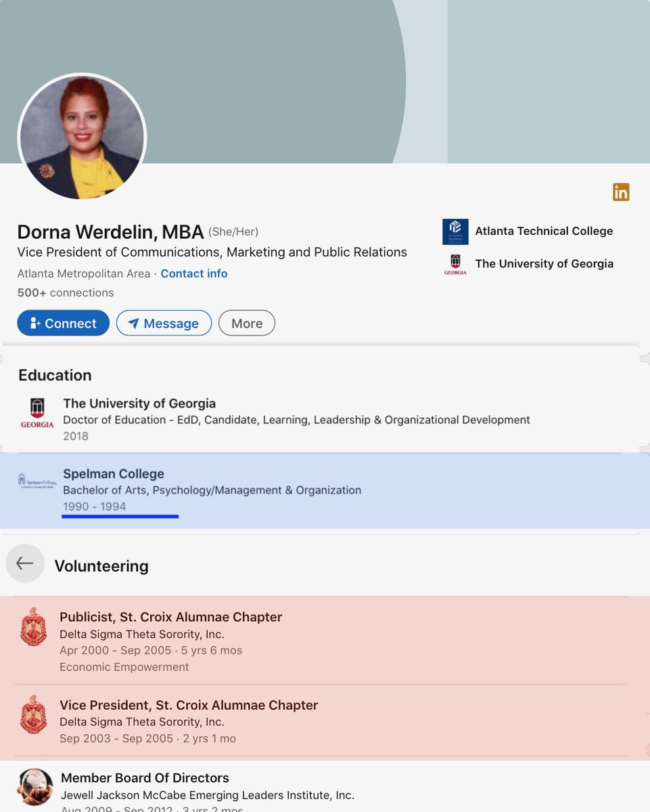650x812 pixels.
Task: Click the Jewell Jackson McCabe Institute logo
Action: tap(35, 787)
